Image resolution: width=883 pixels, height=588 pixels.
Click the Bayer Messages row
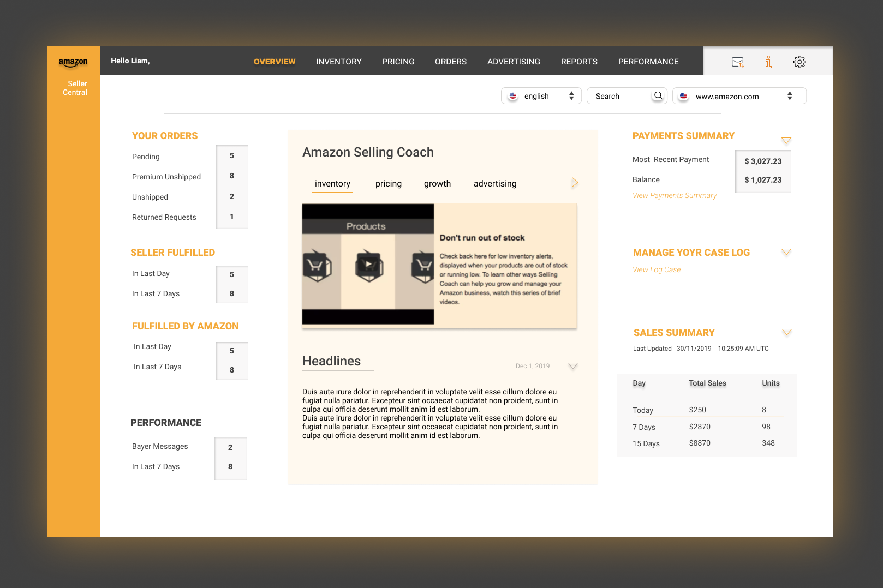click(189, 447)
